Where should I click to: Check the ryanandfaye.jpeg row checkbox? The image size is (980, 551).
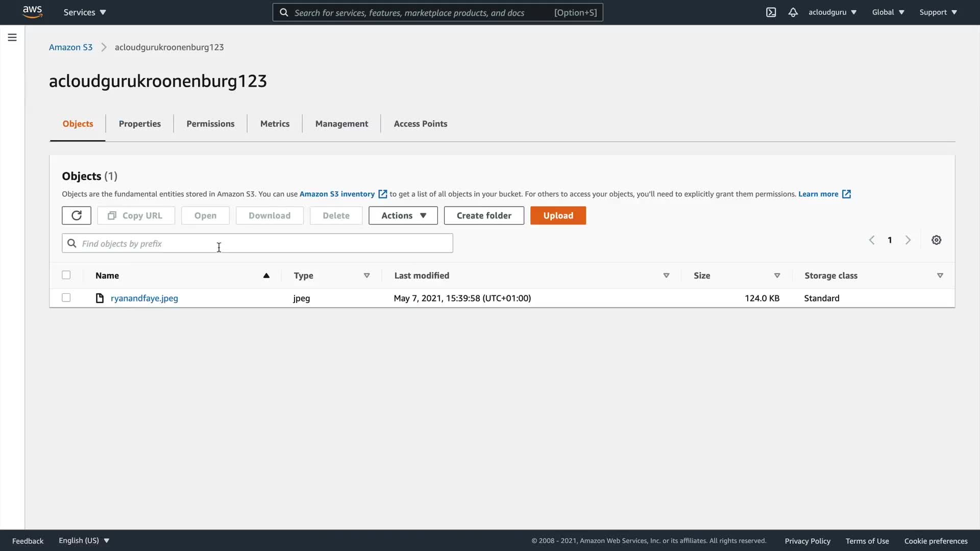pos(66,297)
